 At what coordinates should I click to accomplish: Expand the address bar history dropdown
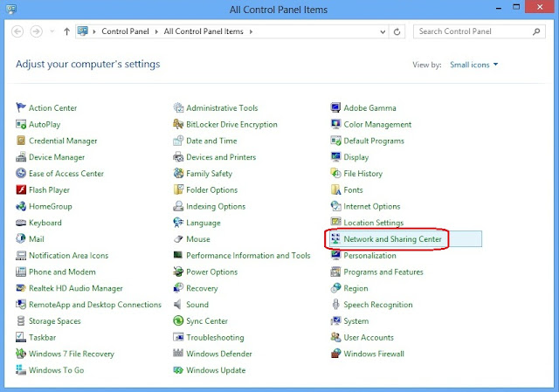383,31
